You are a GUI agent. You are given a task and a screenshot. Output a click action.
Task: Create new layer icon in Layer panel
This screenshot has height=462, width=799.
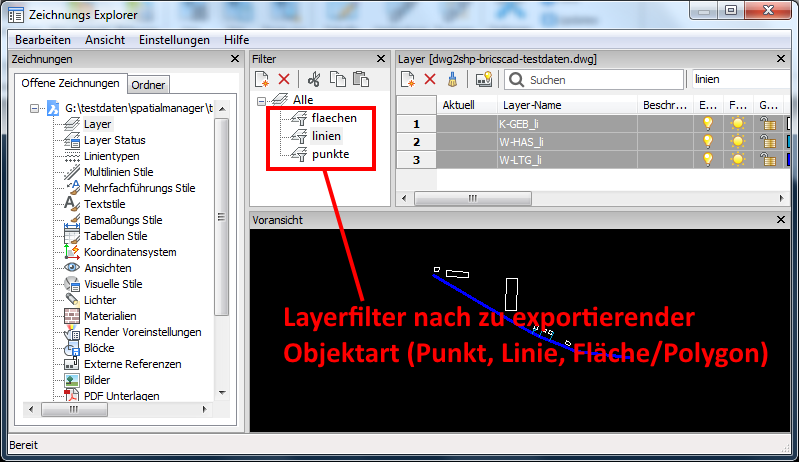(x=408, y=79)
